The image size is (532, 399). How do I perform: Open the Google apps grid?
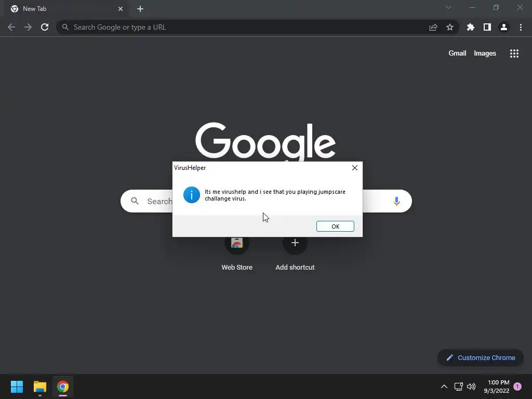(x=514, y=54)
